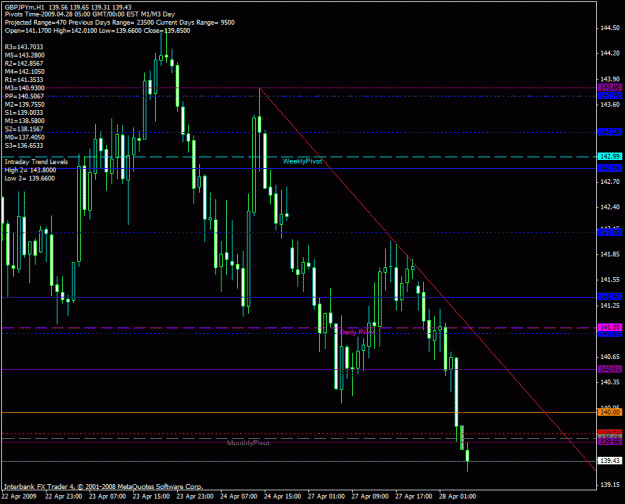
Task: Select the PP=140.5067 pivot label
Action: tap(24, 96)
